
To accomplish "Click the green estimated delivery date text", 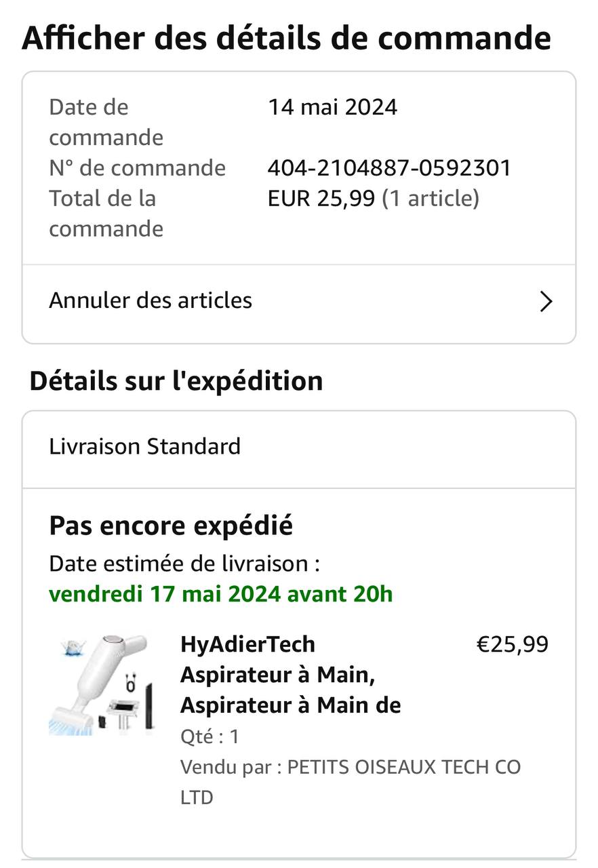I will (x=220, y=594).
